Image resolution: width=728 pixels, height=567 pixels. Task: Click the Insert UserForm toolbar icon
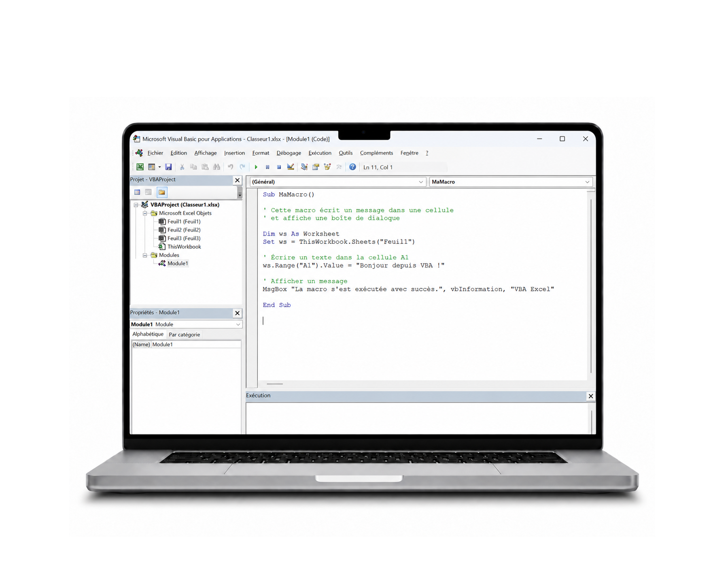(152, 167)
